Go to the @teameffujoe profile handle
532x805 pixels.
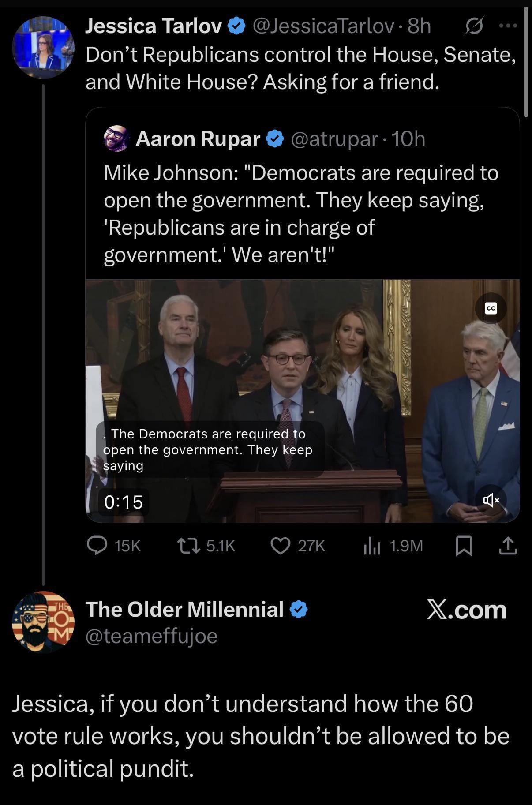151,636
